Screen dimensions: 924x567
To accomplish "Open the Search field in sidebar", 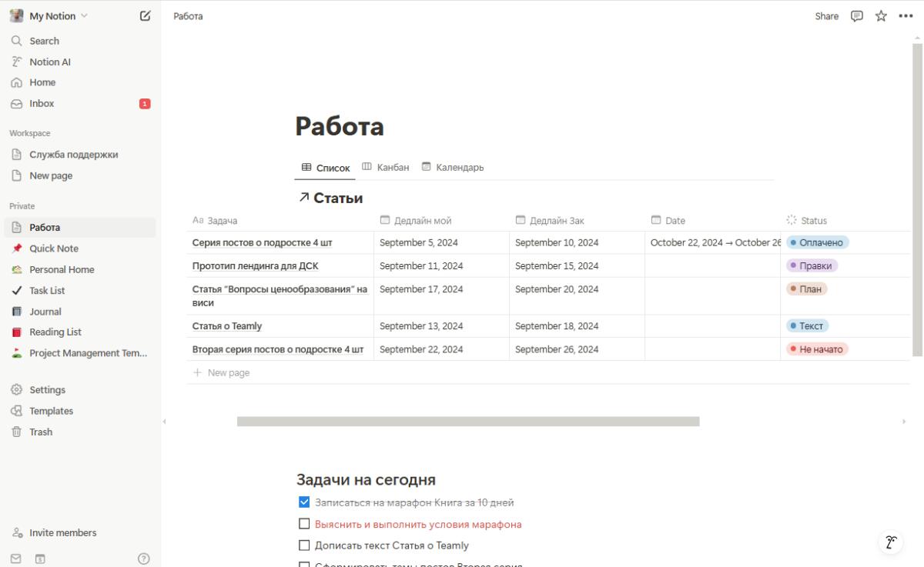I will [x=44, y=41].
